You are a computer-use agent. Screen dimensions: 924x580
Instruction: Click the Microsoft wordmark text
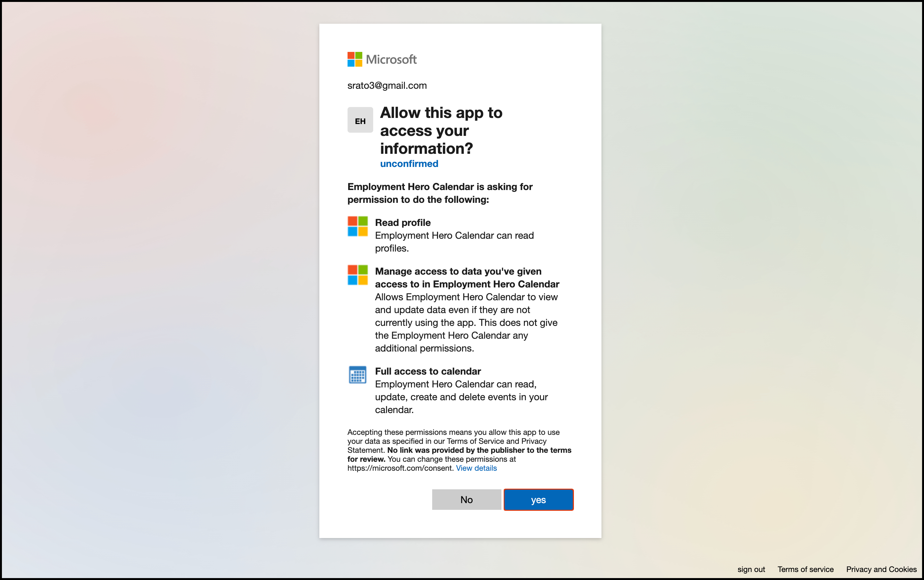pyautogui.click(x=391, y=60)
